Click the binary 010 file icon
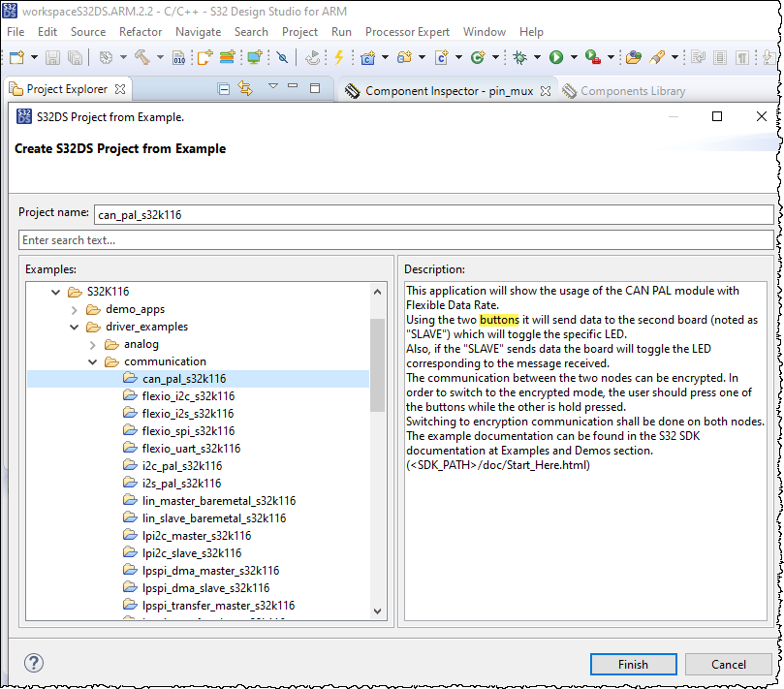784x689 pixels. click(x=178, y=58)
